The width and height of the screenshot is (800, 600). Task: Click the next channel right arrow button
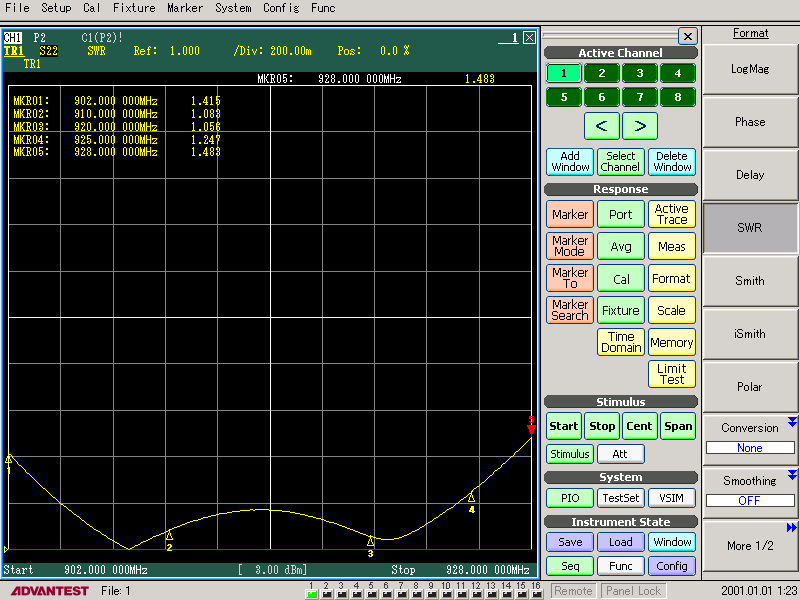(640, 126)
